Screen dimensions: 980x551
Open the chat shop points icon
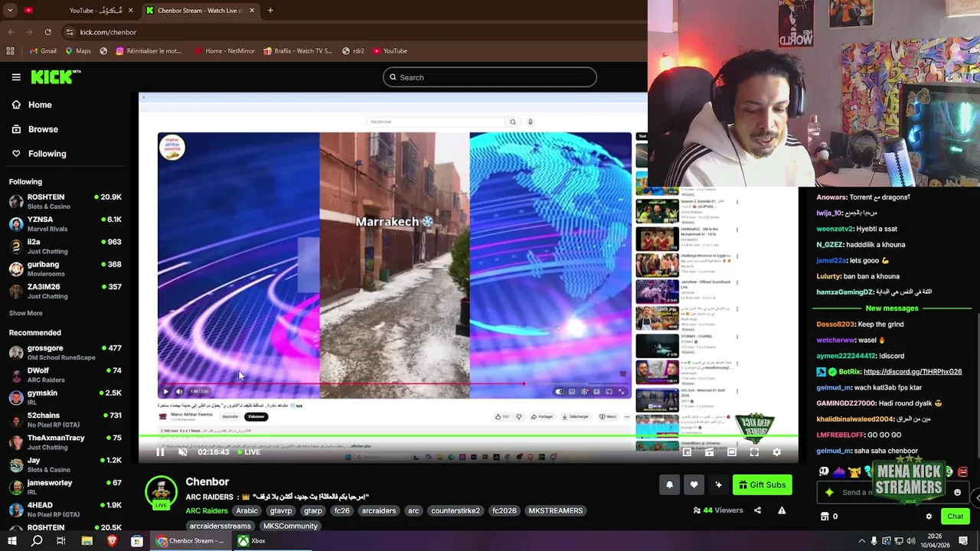click(x=825, y=517)
